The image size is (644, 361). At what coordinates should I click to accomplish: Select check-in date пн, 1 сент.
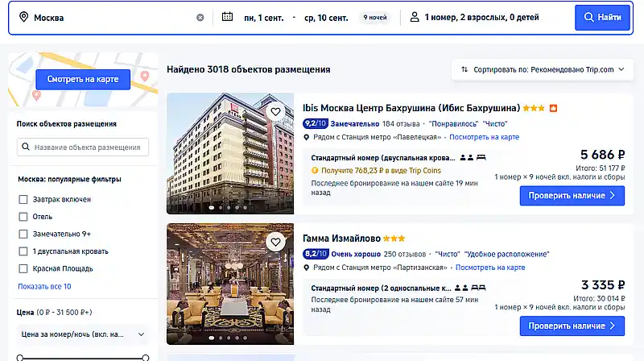pos(264,18)
